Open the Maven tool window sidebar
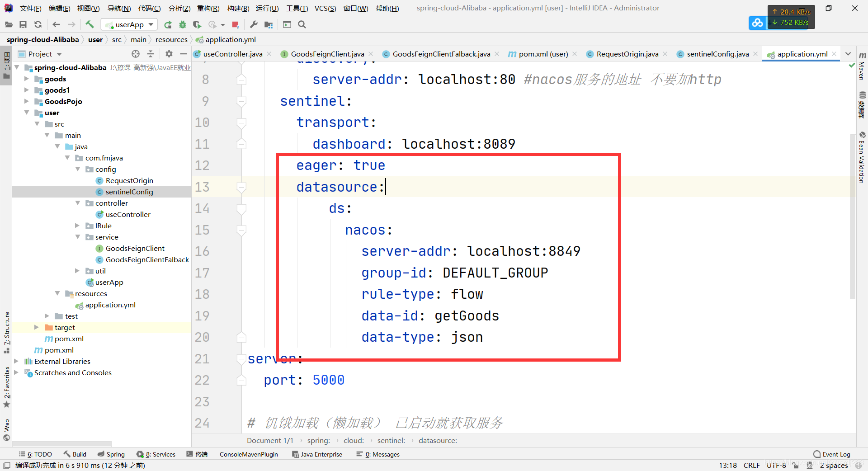Image resolution: width=868 pixels, height=471 pixels. [862, 66]
